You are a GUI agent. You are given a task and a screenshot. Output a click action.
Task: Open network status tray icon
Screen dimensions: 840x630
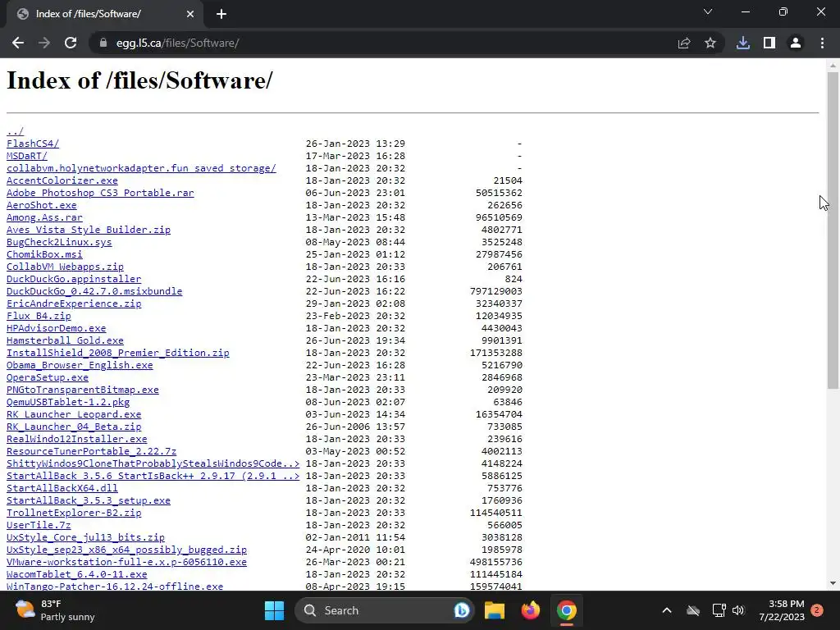[719, 610]
